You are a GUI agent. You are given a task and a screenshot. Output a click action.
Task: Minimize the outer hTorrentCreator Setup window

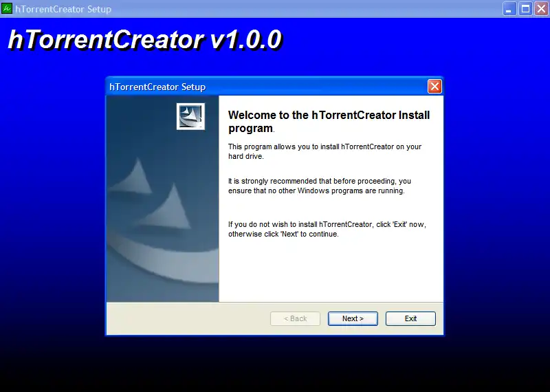509,9
